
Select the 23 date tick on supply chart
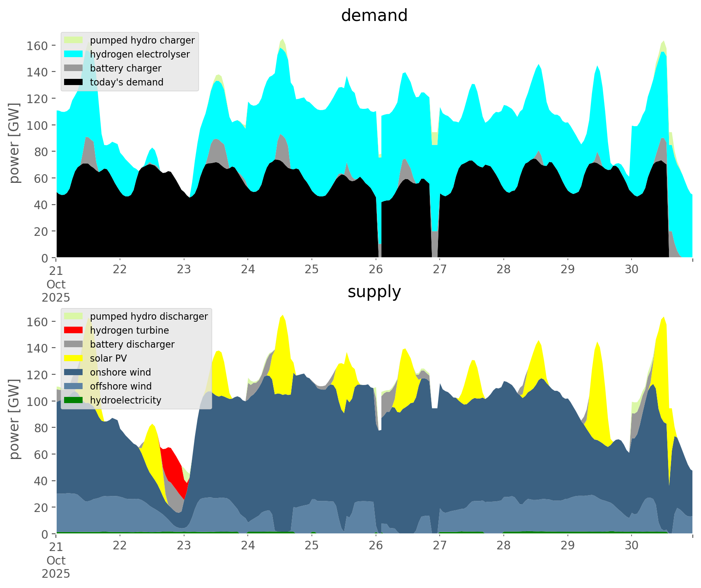(184, 546)
